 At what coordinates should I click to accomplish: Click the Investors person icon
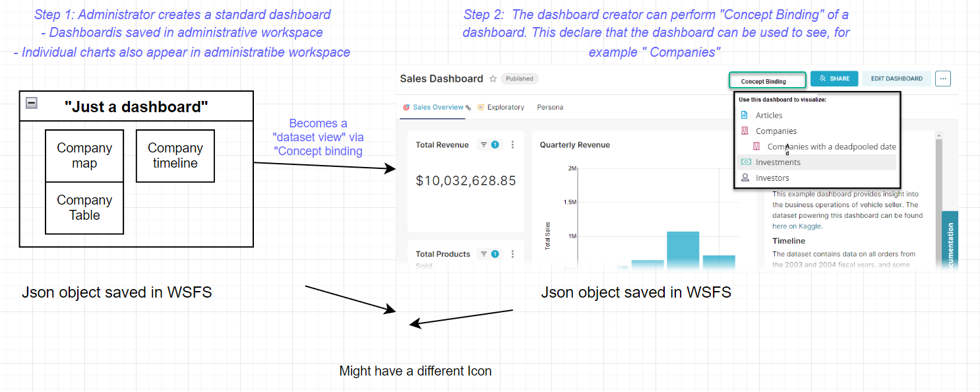745,178
